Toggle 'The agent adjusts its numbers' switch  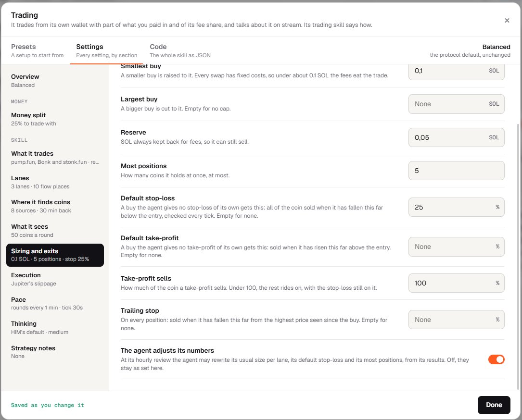click(x=496, y=359)
